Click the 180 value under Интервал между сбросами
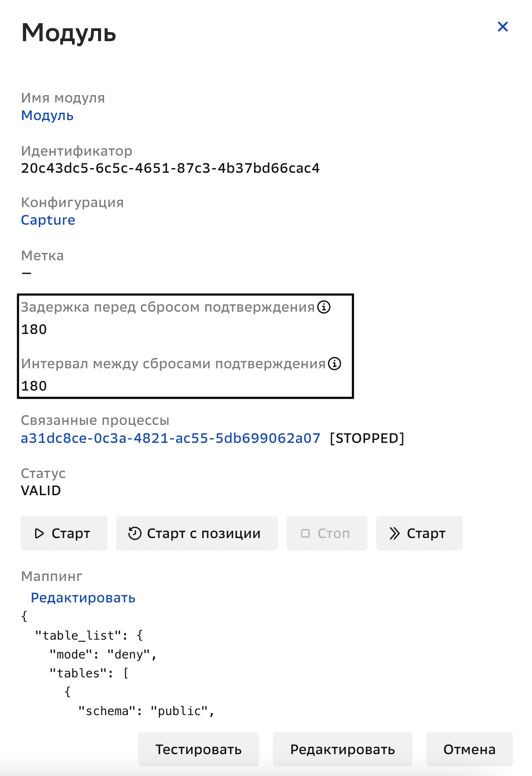Viewport: 532px width, 776px height. [35, 386]
